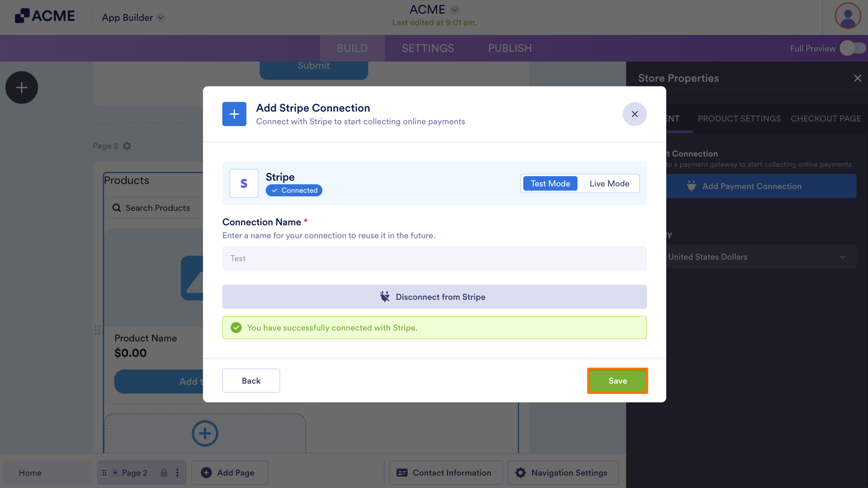Switch to the SETTINGS tab
Screen dimensions: 868x488
pyautogui.click(x=428, y=48)
